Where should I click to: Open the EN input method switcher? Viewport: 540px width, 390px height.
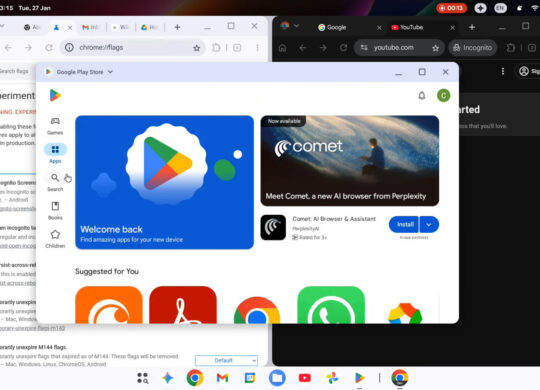(x=500, y=8)
